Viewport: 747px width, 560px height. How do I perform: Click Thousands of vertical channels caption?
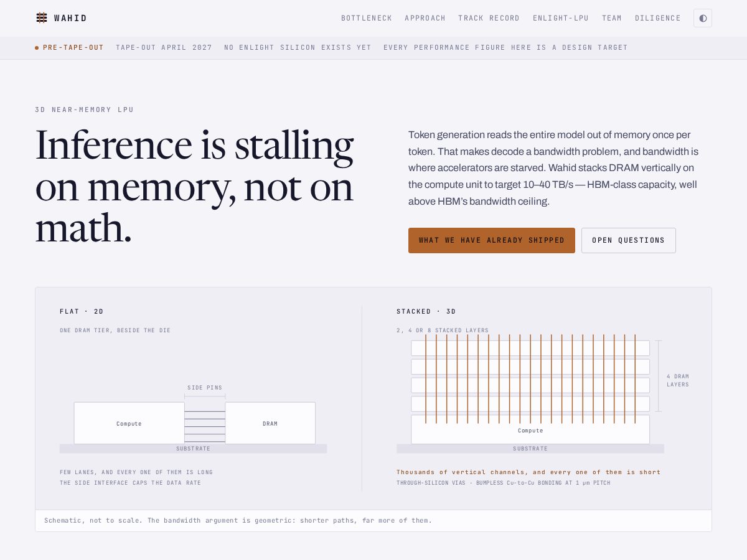pyautogui.click(x=529, y=472)
